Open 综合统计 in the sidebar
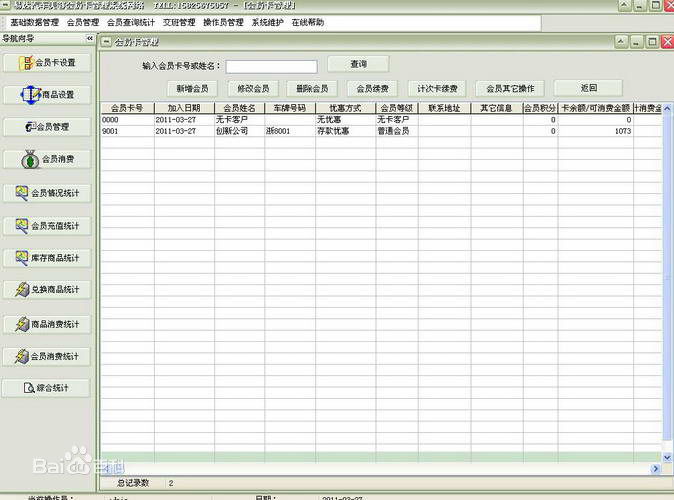This screenshot has width=674, height=500. [x=46, y=388]
